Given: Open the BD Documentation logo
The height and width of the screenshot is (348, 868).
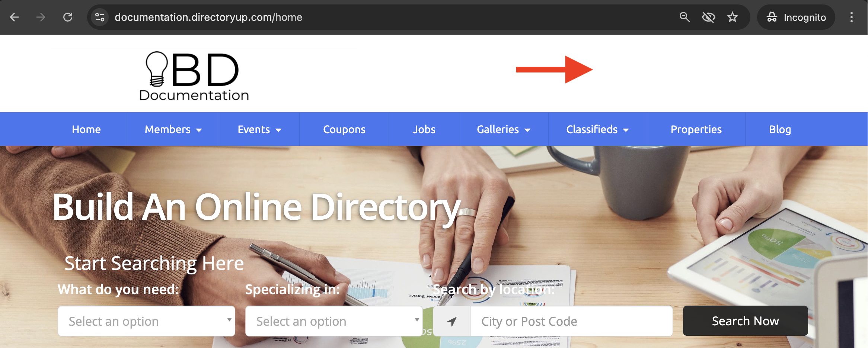Looking at the screenshot, I should (194, 76).
